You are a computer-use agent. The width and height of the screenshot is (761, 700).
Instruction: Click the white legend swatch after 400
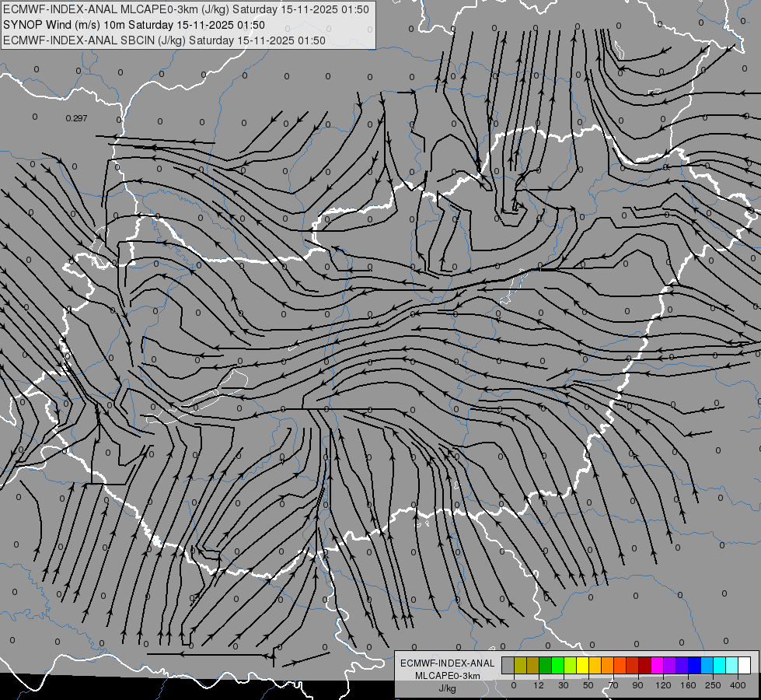[x=745, y=665]
